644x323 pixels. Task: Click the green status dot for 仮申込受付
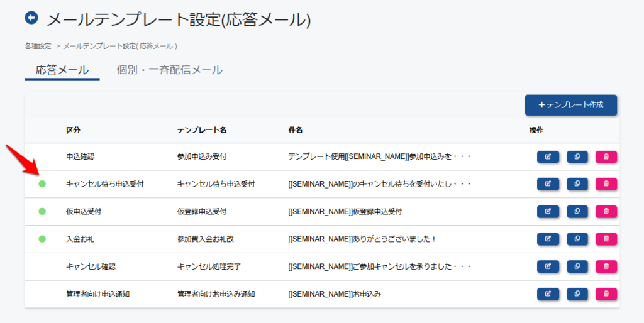42,211
